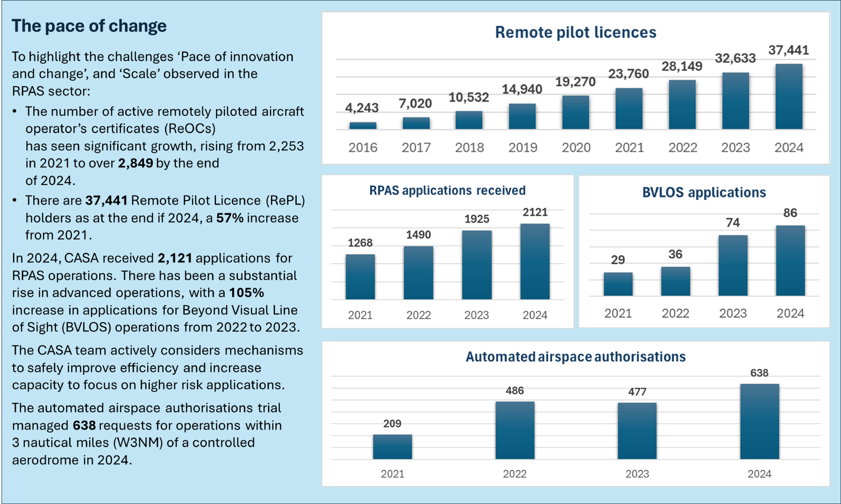This screenshot has width=841, height=504.
Task: Click the bold 2,849 figure in text
Action: pyautogui.click(x=136, y=163)
